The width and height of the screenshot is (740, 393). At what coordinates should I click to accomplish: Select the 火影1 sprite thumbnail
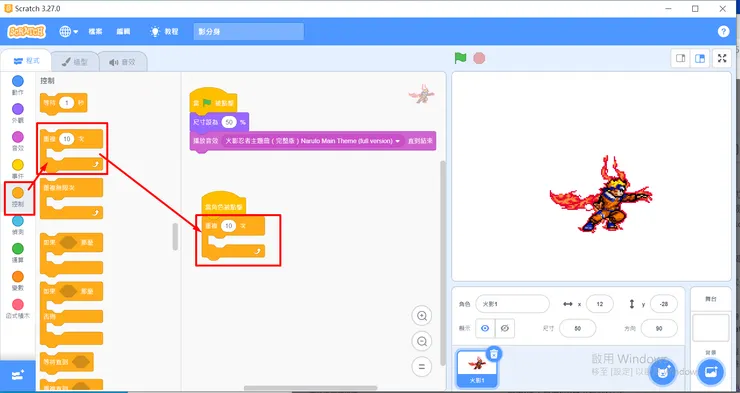(x=477, y=368)
